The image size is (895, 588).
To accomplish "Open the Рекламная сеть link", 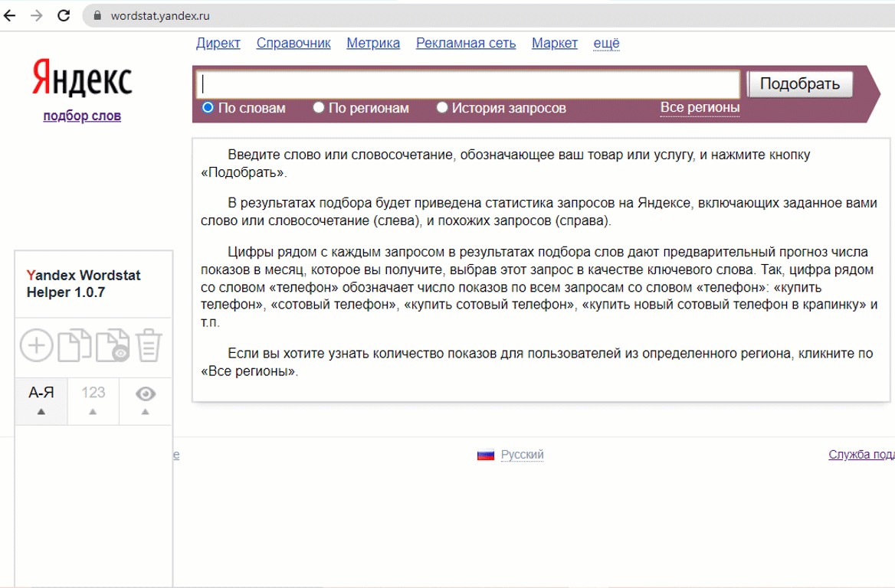I will coord(466,44).
